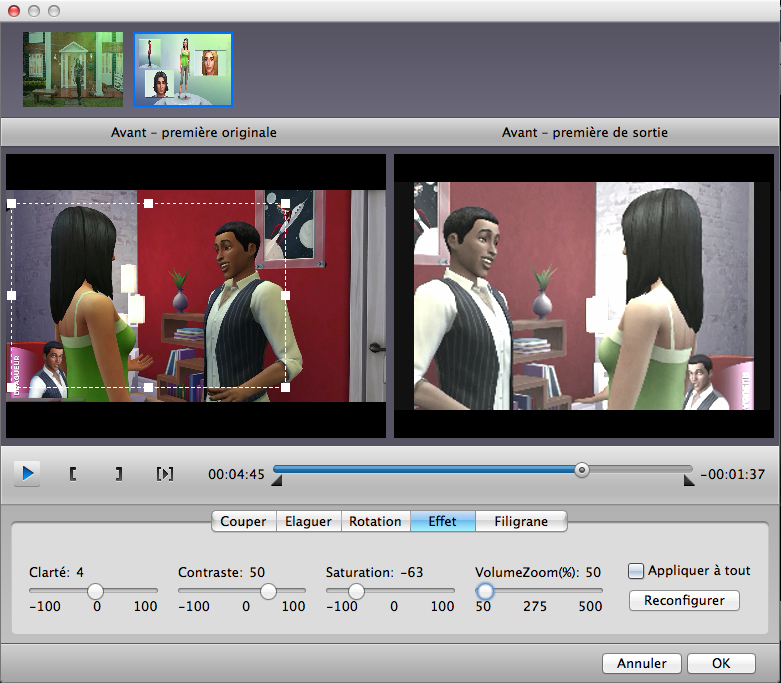Viewport: 781px width, 683px height.
Task: Grab the top-left crop handle
Action: [11, 203]
